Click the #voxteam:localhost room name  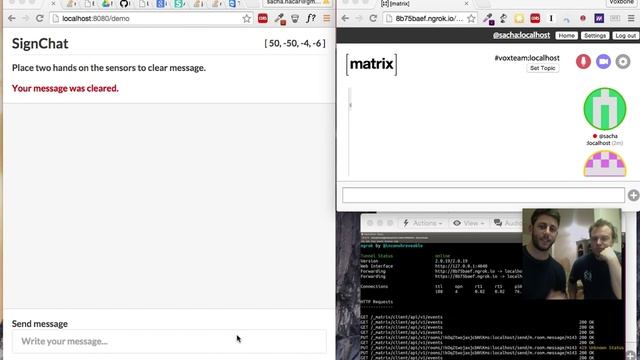(527, 58)
